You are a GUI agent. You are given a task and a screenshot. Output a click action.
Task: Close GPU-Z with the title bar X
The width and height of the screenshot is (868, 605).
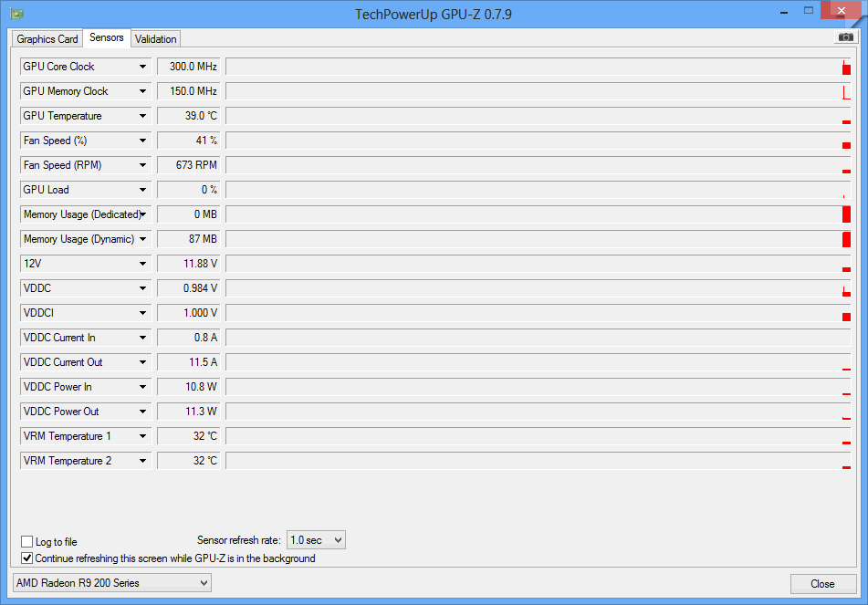(841, 11)
